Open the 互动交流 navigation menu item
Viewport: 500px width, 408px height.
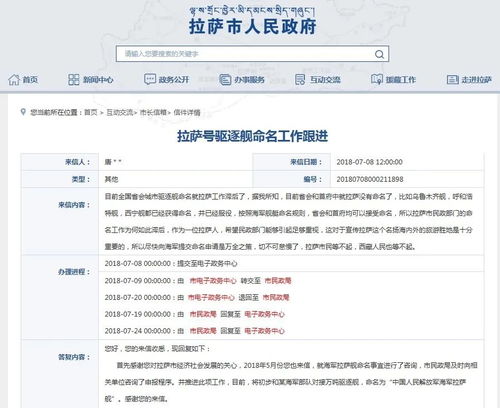[x=318, y=80]
